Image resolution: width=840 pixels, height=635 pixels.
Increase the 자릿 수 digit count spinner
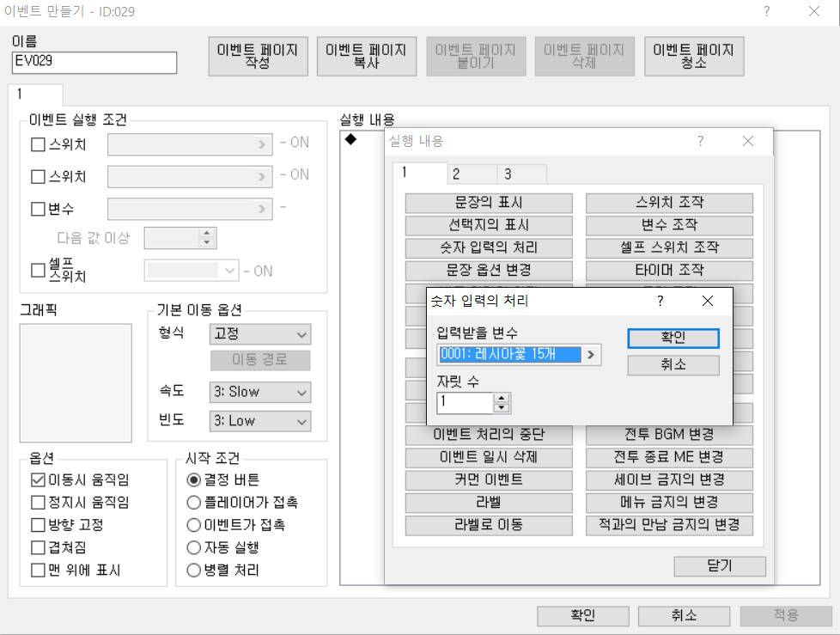502,397
